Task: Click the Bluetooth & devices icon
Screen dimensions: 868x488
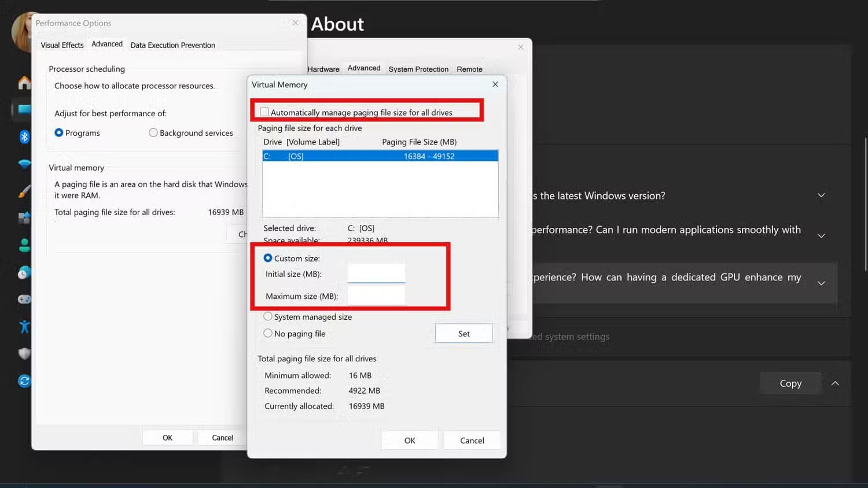Action: [x=24, y=137]
